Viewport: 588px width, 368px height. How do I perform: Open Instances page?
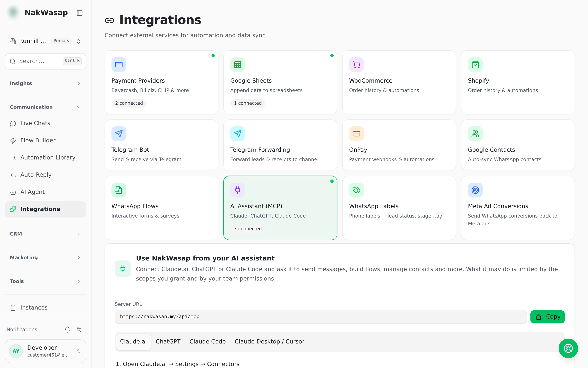click(46, 308)
